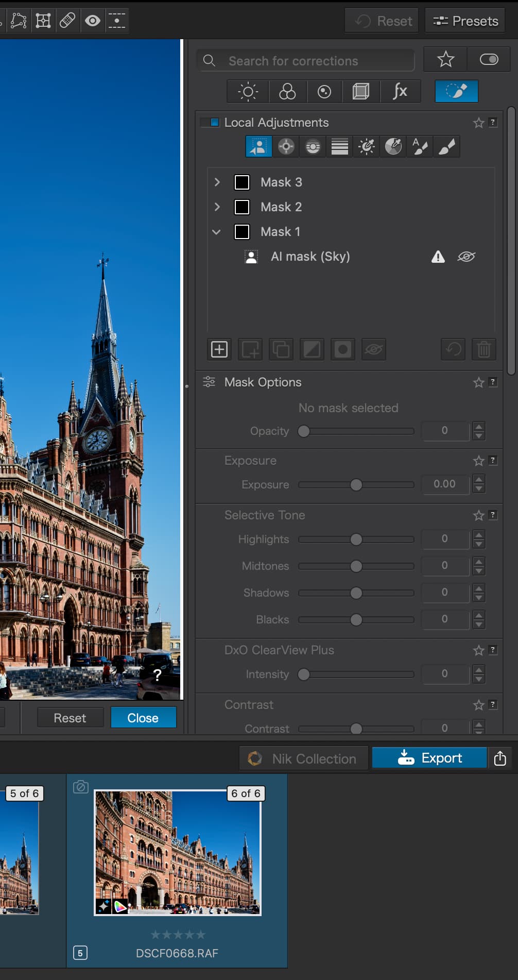Click the red-eye correction tool

(x=93, y=21)
